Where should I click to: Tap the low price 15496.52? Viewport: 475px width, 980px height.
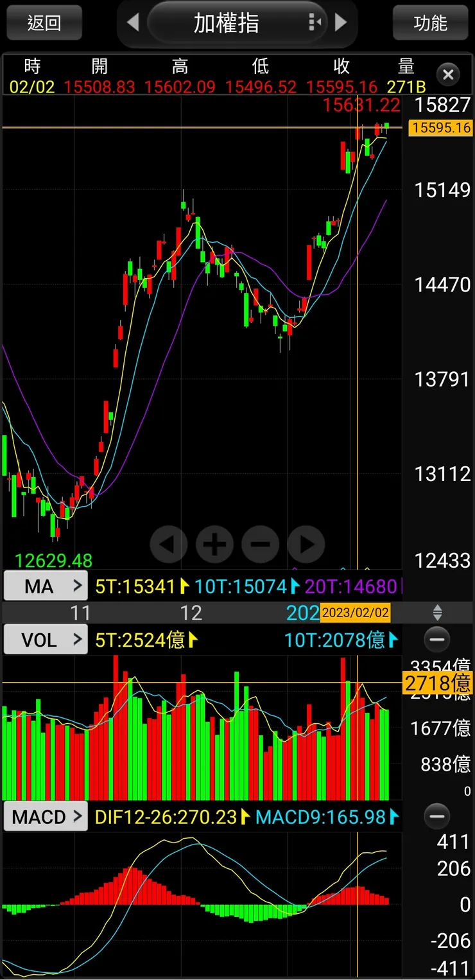[261, 87]
